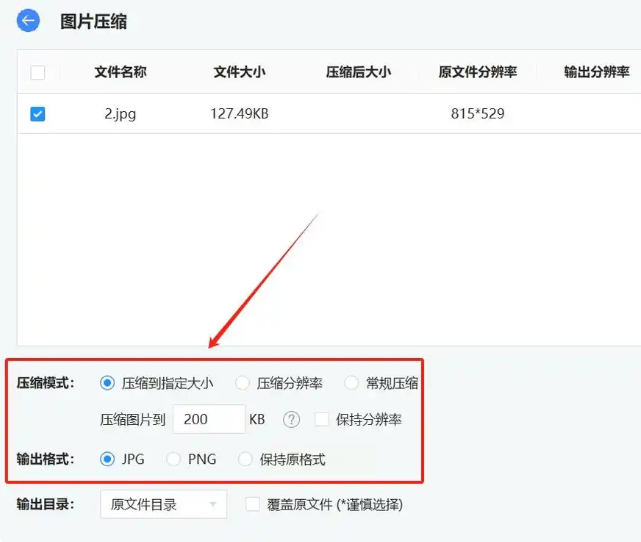Uncheck the checkbox for 2.jpg row

click(38, 114)
